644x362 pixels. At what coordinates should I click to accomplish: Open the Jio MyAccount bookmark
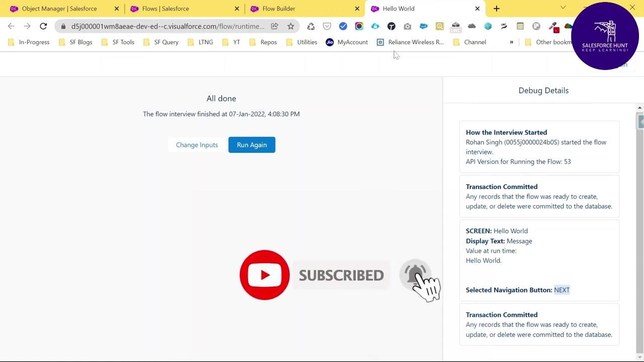(x=347, y=42)
